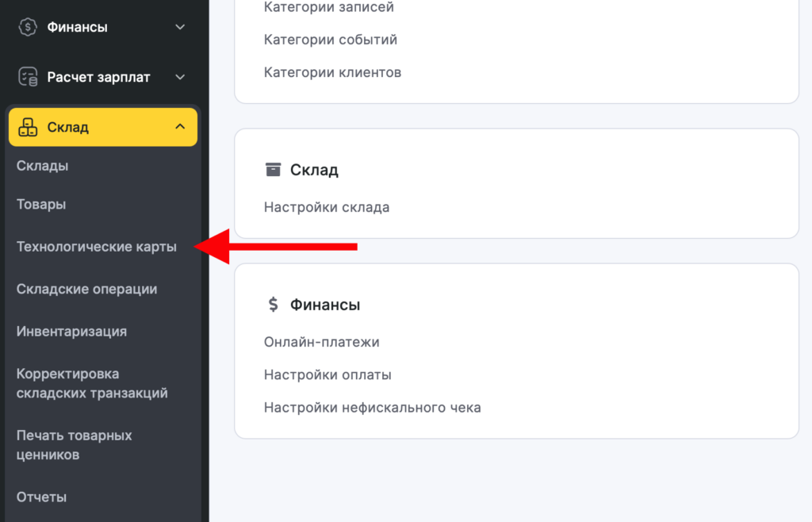Open Отчеты in the sidebar

point(41,497)
